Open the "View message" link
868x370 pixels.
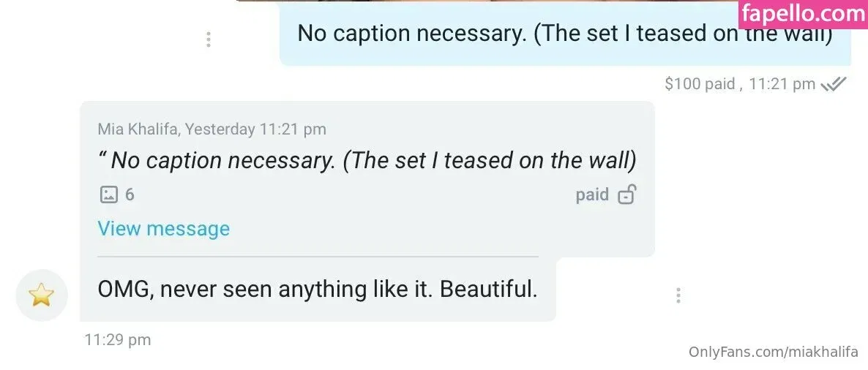[x=163, y=229]
